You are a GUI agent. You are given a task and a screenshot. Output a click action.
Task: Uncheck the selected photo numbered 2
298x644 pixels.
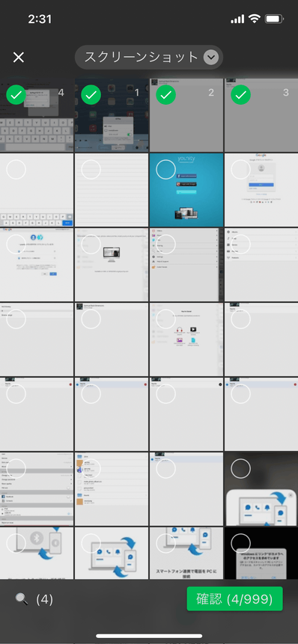point(165,95)
